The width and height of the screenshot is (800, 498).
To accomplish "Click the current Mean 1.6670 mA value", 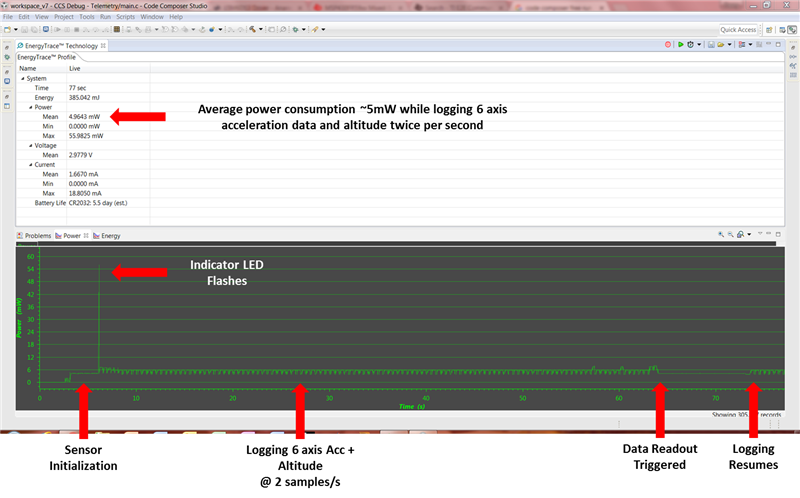I will pyautogui.click(x=84, y=175).
